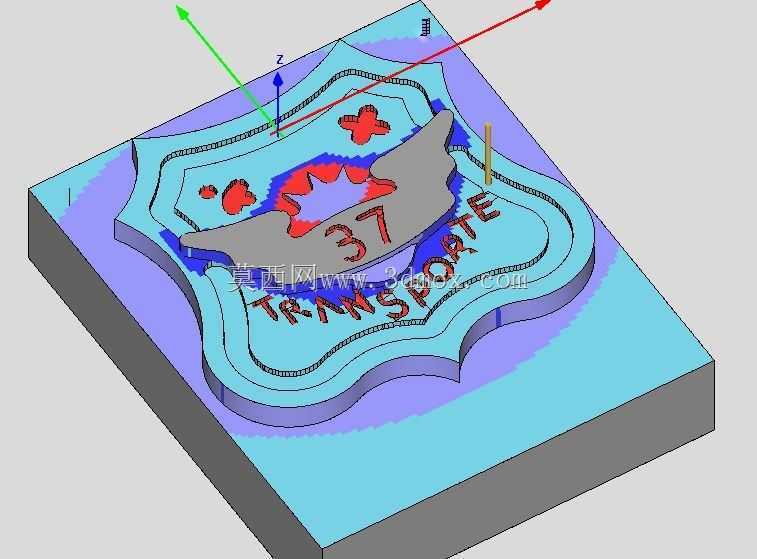Click the golden cutting tool cylinder

(488, 154)
